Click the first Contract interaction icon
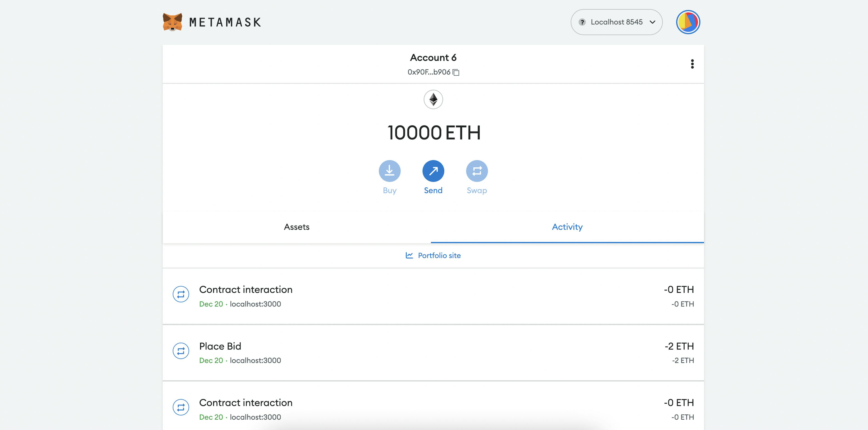The image size is (868, 430). coord(181,295)
